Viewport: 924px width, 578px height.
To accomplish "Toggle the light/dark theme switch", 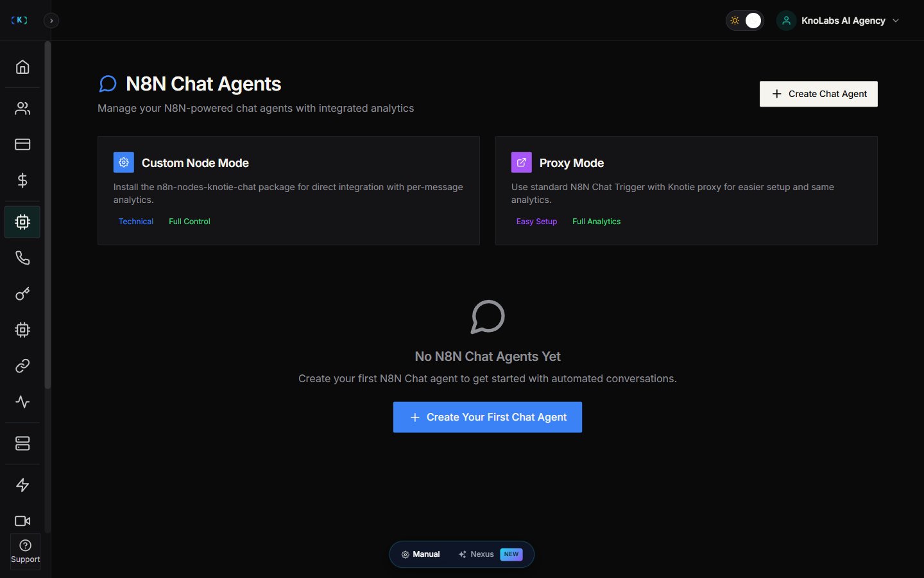I will pyautogui.click(x=744, y=21).
